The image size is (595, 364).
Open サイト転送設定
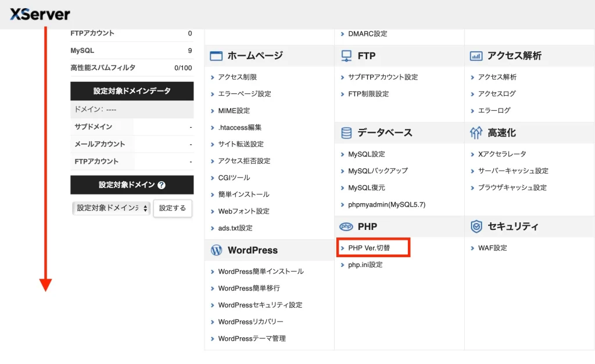pos(241,144)
